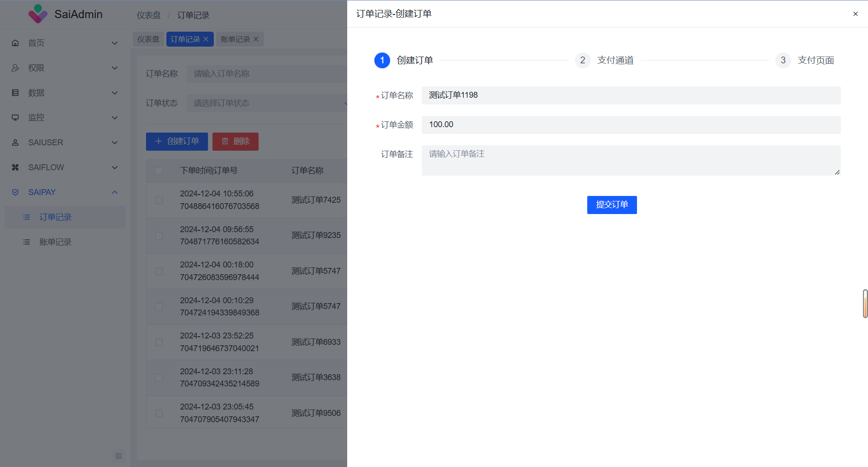The height and width of the screenshot is (467, 868).
Task: Click into the 订单备注 text area
Action: [631, 160]
